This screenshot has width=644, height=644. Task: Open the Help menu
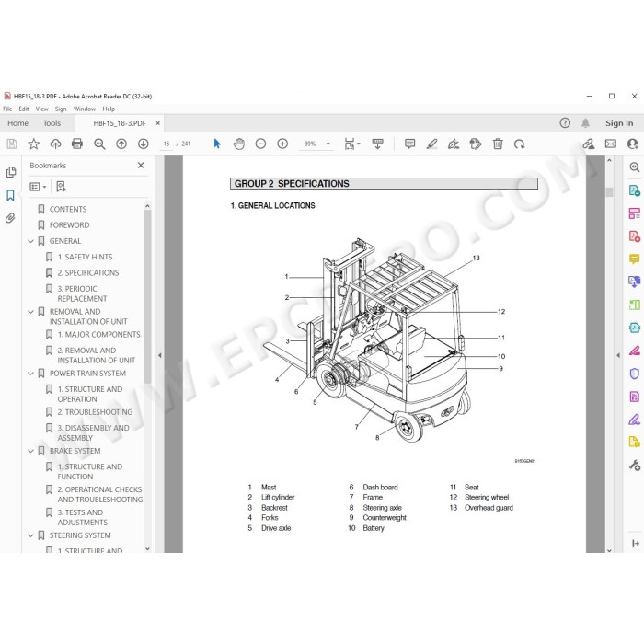coord(109,109)
